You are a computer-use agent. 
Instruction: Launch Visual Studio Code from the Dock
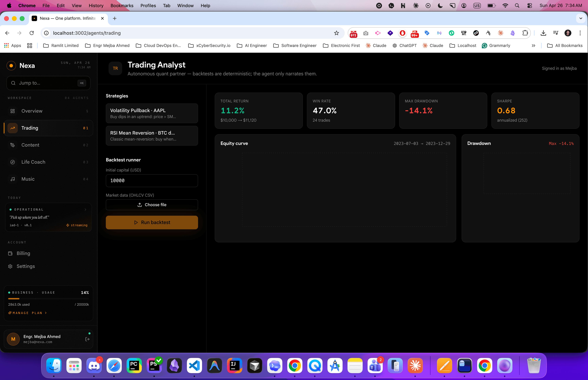click(194, 366)
